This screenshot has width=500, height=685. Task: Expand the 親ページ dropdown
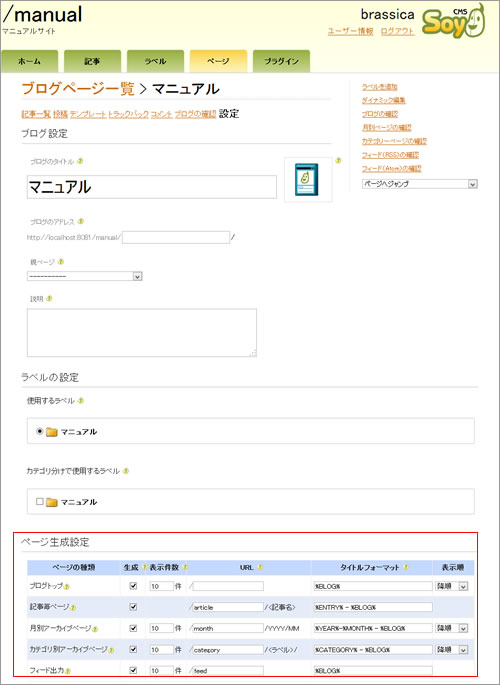(85, 276)
